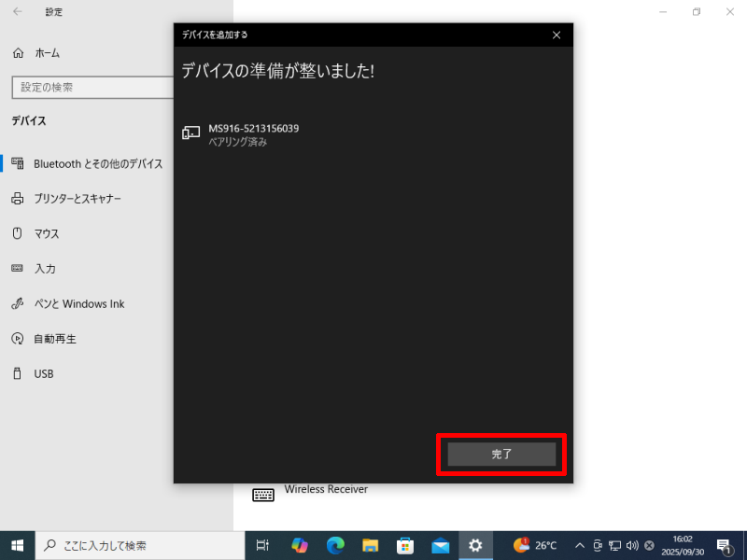Select Bluetooth とその他のデバイス in the sidebar
This screenshot has height=560, width=747.
pos(97,163)
